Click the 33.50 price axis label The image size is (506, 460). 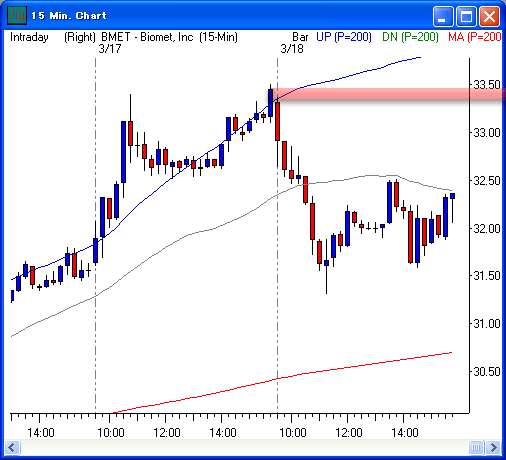pyautogui.click(x=487, y=85)
